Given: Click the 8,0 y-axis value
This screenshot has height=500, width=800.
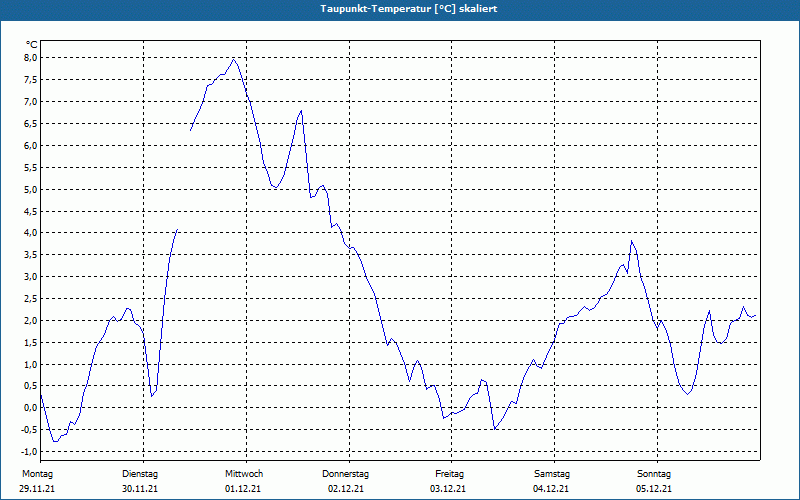Looking at the screenshot, I should pos(31,58).
